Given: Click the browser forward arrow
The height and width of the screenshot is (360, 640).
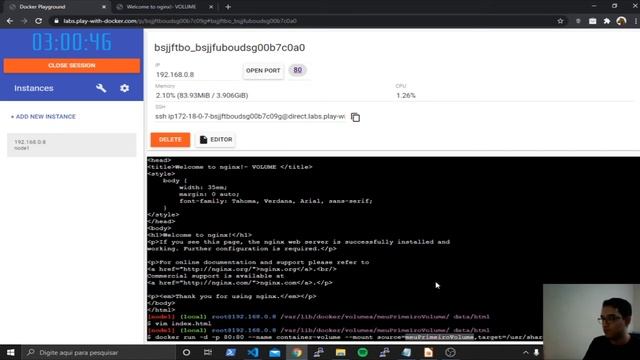Looking at the screenshot, I should click(x=24, y=21).
